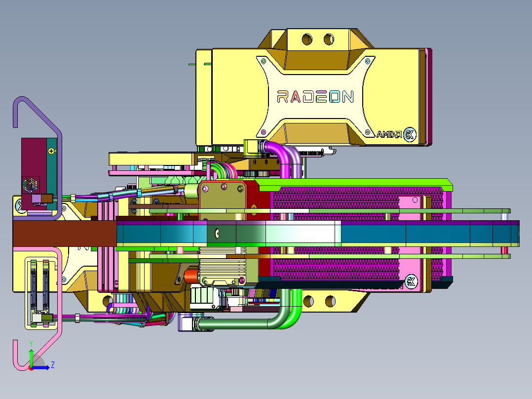
Task: Select the AMD logo on the graphics card
Action: pos(389,134)
